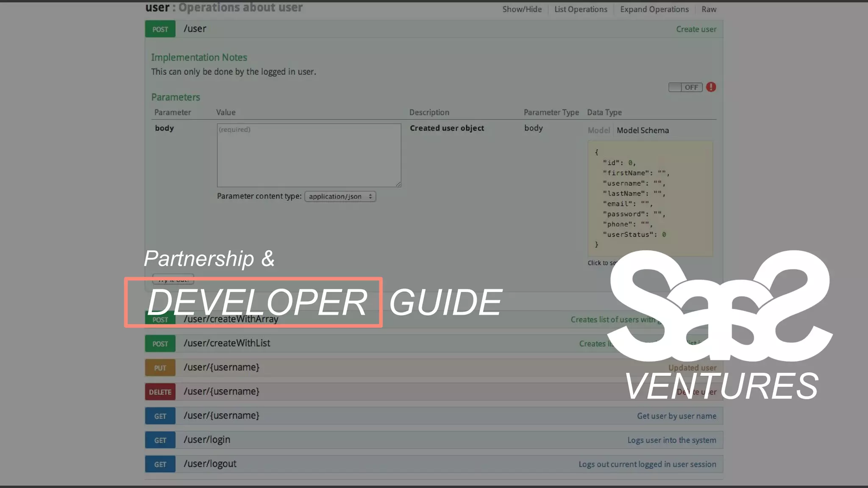Screen dimensions: 868x488
Task: Switch to the Model tab
Action: (598, 130)
